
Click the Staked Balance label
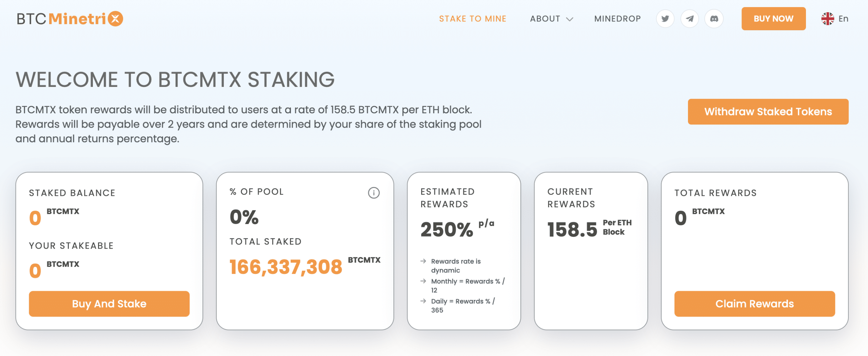(x=72, y=193)
